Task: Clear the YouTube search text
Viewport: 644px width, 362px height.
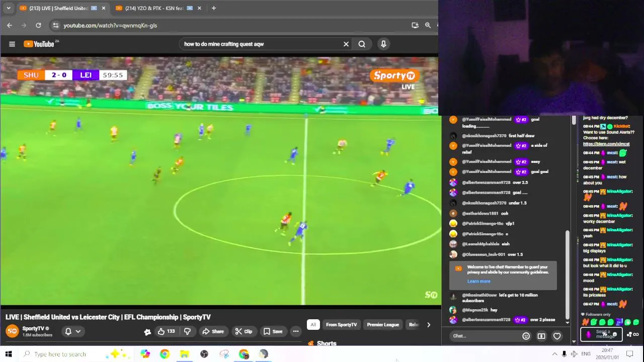Action: coord(346,44)
